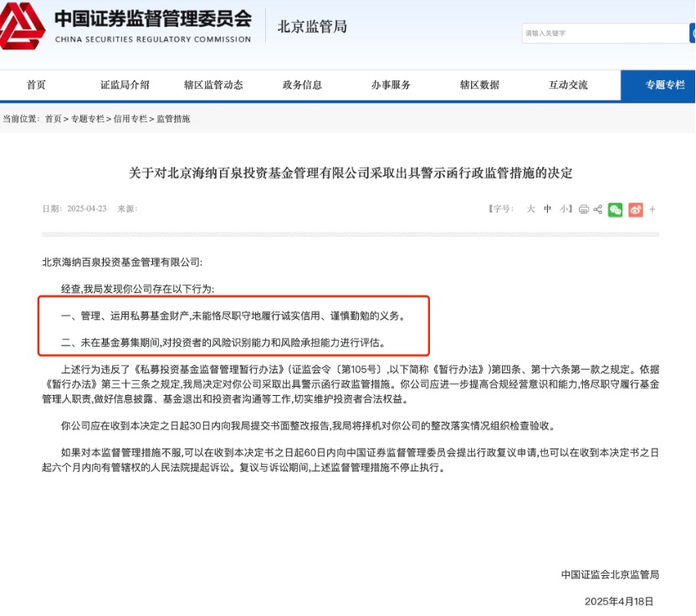Click the CSRC red logo
This screenshot has height=616, width=696.
click(23, 26)
